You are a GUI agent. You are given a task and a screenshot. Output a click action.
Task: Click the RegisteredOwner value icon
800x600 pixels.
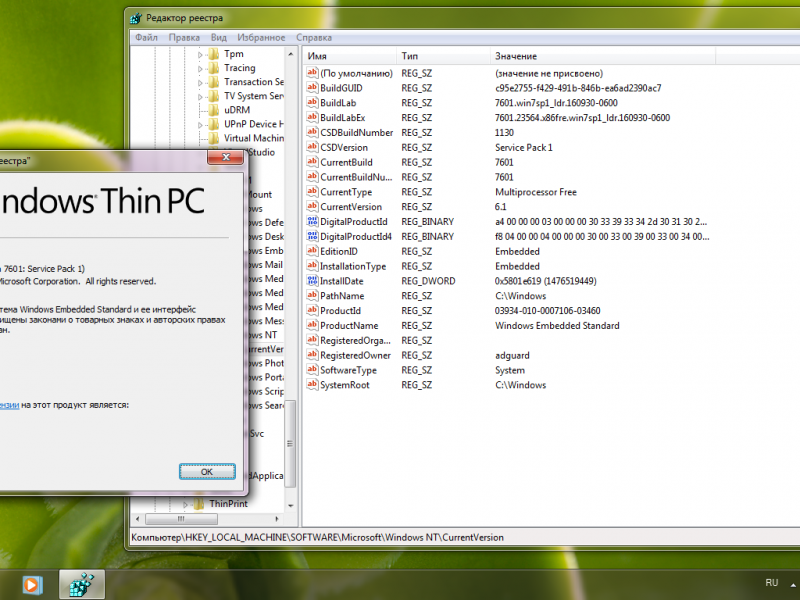pyautogui.click(x=312, y=355)
